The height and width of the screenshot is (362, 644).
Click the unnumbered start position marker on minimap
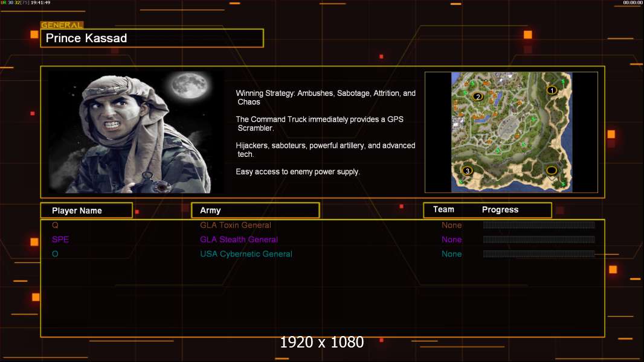point(552,170)
